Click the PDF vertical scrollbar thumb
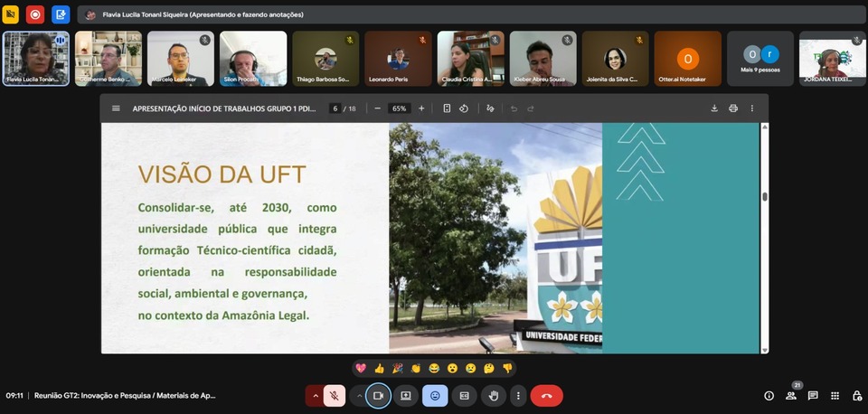 [765, 196]
